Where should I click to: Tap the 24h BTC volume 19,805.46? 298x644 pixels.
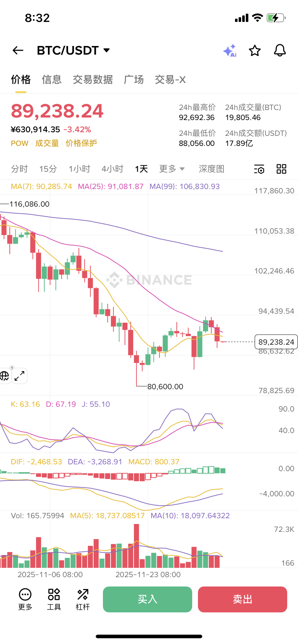[243, 118]
